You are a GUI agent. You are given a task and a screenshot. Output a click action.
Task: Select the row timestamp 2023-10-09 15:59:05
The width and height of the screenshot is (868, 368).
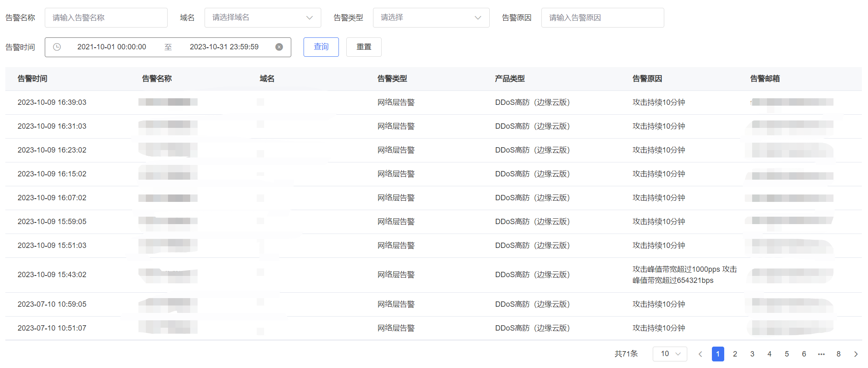coord(52,222)
